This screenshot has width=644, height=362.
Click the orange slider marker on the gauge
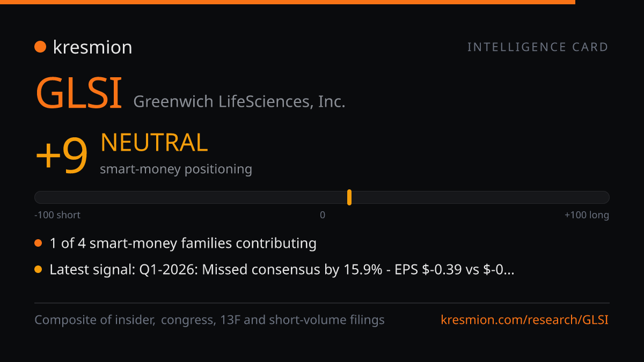click(349, 197)
